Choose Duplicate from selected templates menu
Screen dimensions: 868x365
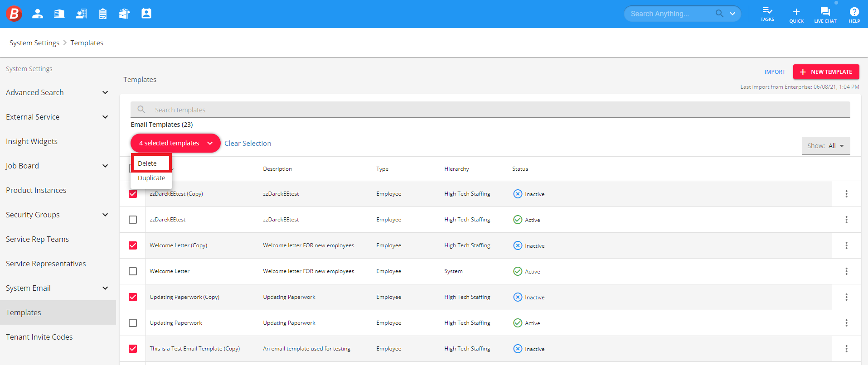click(x=151, y=178)
